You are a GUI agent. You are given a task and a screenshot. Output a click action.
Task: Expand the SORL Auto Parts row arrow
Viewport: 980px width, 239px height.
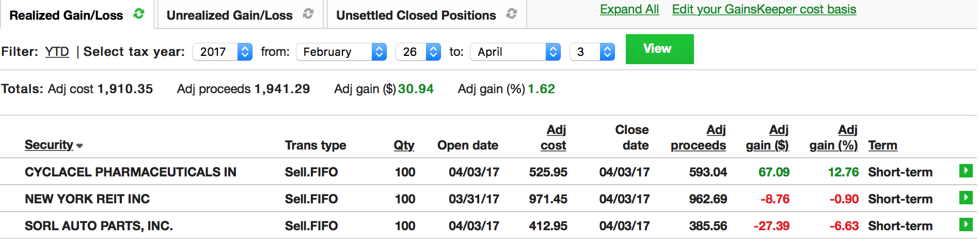[x=966, y=225]
